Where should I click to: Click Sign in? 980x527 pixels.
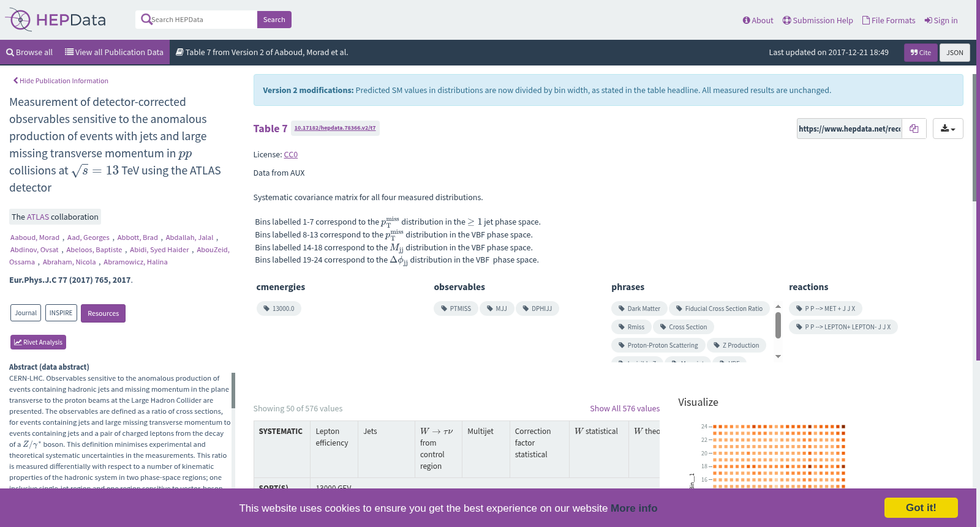941,20
